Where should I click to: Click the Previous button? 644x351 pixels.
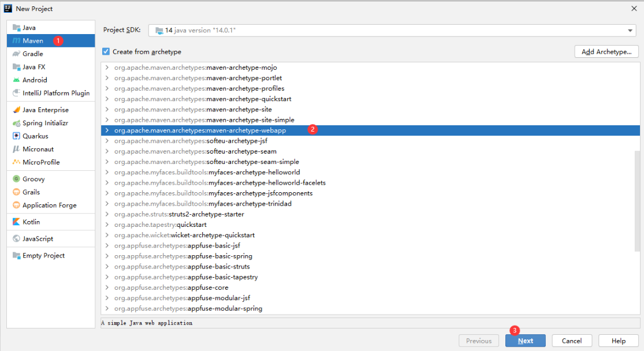point(478,341)
